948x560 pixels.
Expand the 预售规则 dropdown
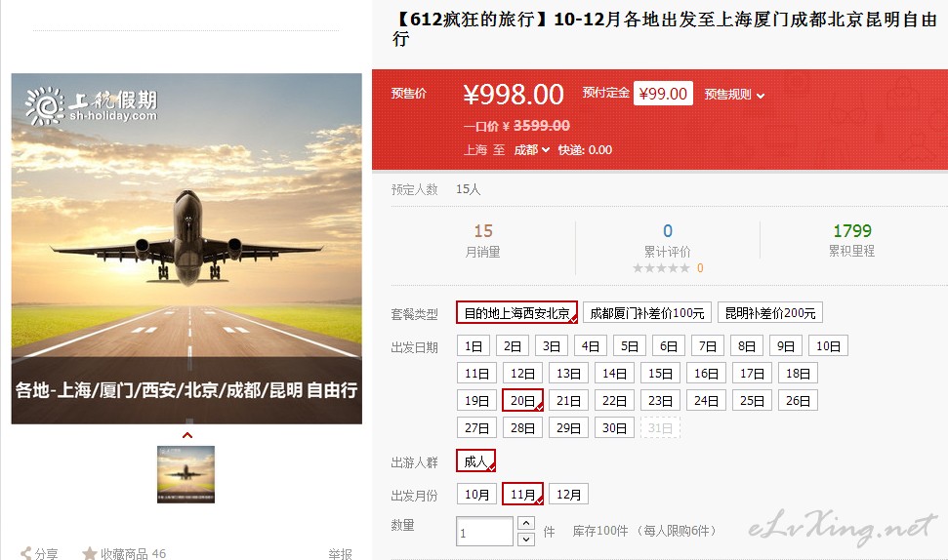(734, 95)
